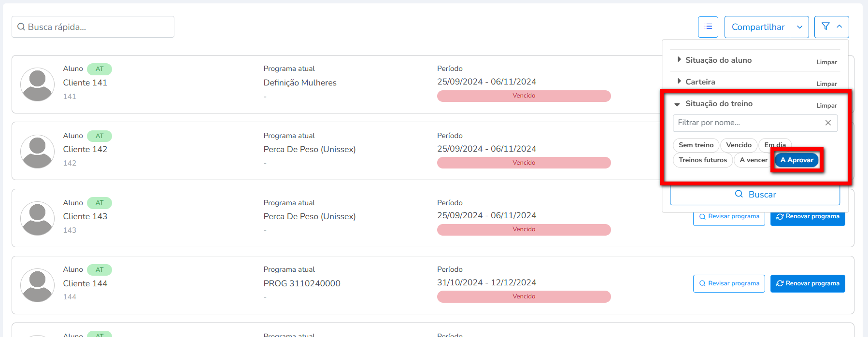
Task: Open the Compartilhar dropdown arrow
Action: (799, 27)
